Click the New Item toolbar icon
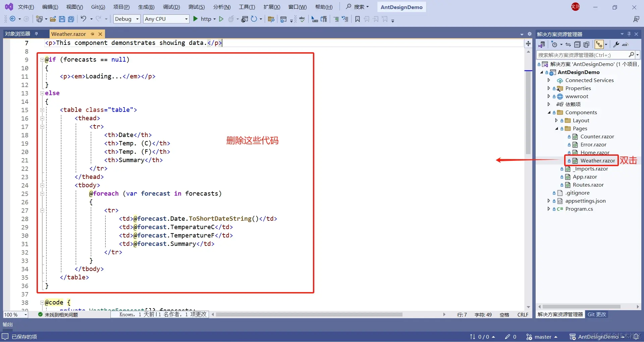644x342 pixels. (39, 19)
